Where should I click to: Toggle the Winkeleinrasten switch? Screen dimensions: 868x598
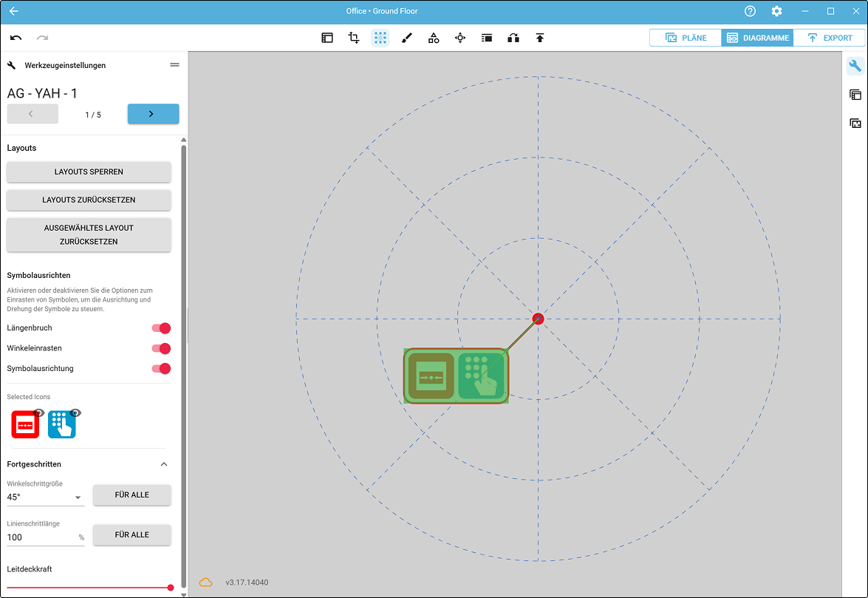(x=161, y=348)
